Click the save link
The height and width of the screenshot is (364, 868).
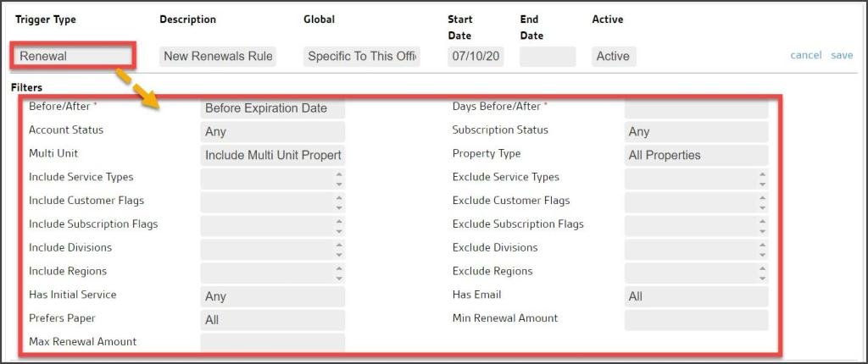[842, 55]
